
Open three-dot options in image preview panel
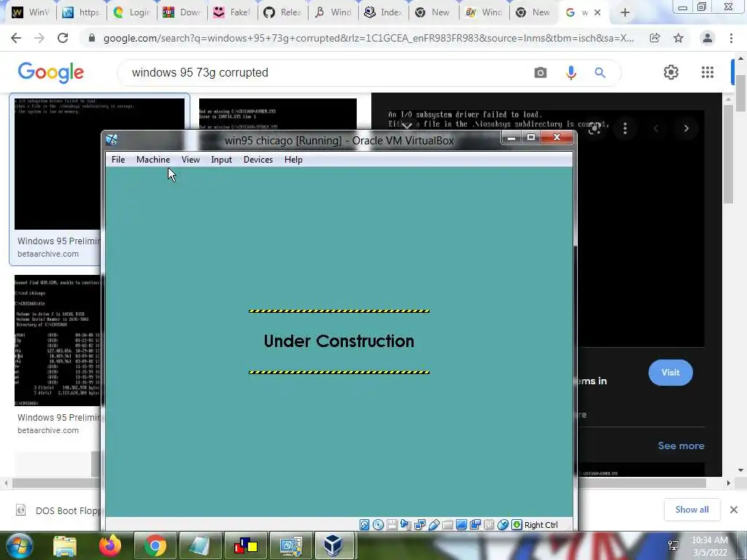click(x=625, y=128)
